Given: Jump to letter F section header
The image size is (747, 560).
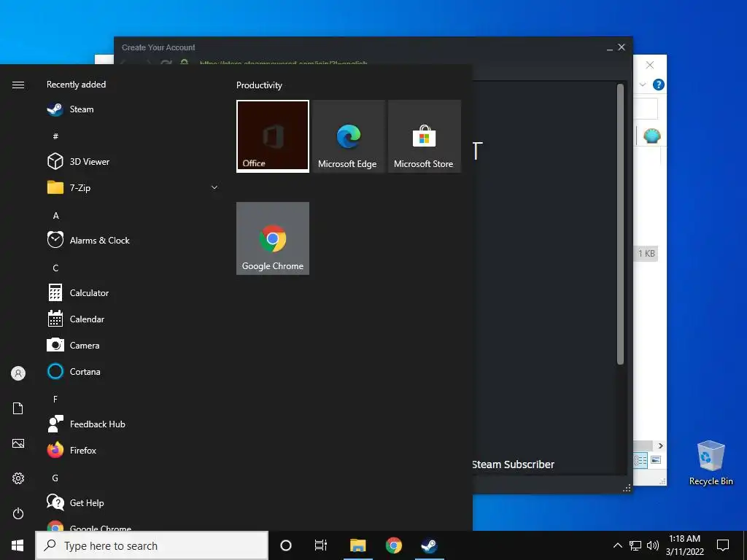Looking at the screenshot, I should (x=55, y=399).
